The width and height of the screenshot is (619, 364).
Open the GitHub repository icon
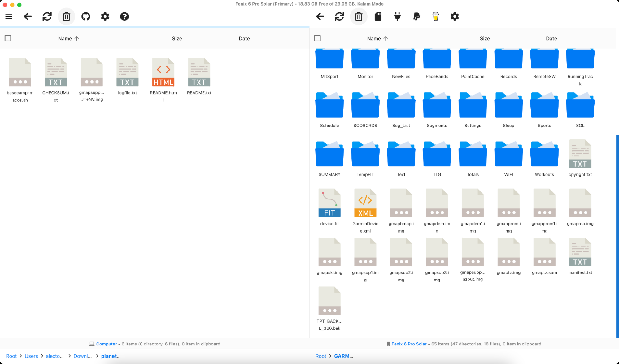point(86,16)
